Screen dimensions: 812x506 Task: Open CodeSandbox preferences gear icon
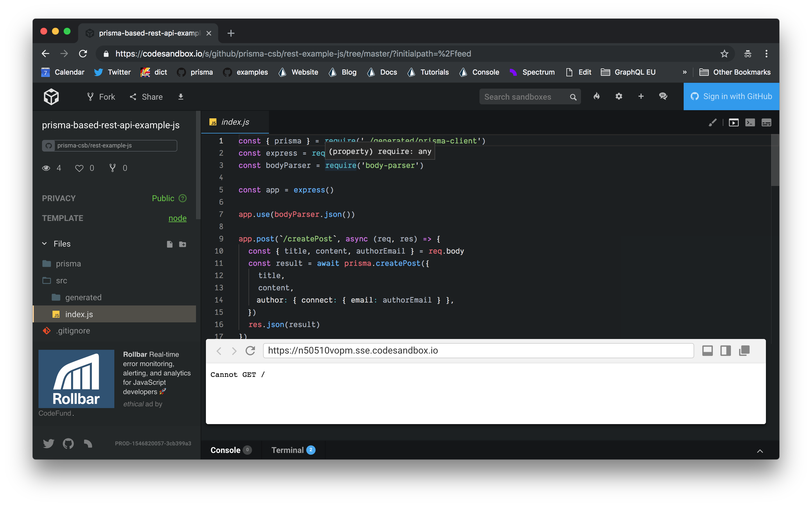[x=619, y=96]
